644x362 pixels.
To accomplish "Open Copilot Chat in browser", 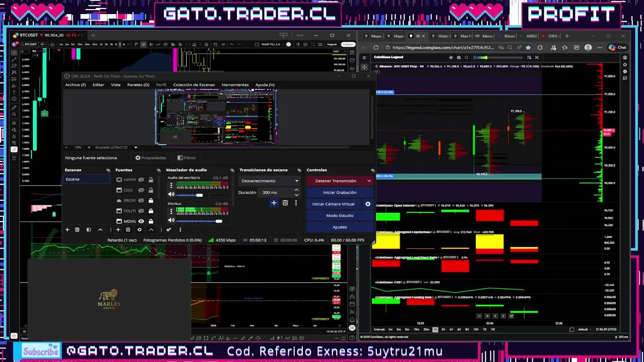I will point(617,47).
